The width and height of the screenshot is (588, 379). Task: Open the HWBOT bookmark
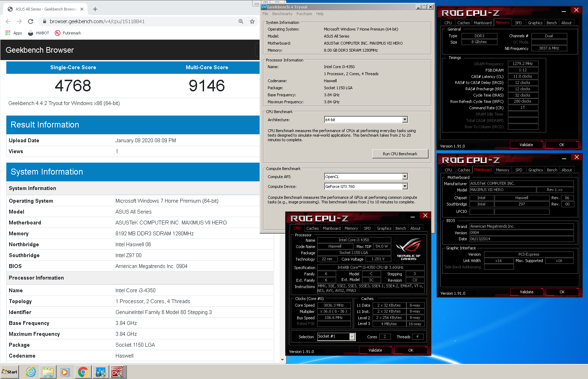39,33
